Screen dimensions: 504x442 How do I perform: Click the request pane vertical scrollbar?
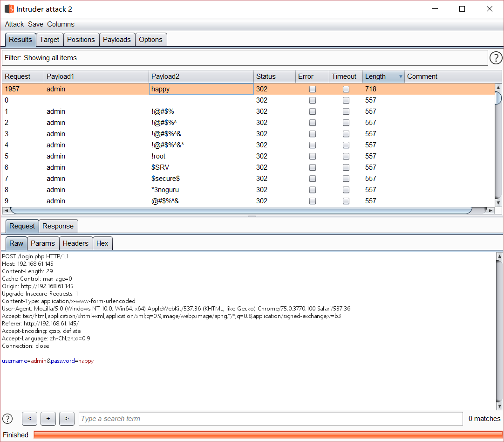coord(499,331)
